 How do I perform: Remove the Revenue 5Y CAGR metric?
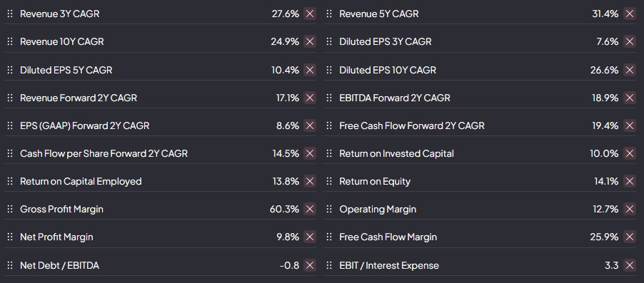tap(630, 14)
